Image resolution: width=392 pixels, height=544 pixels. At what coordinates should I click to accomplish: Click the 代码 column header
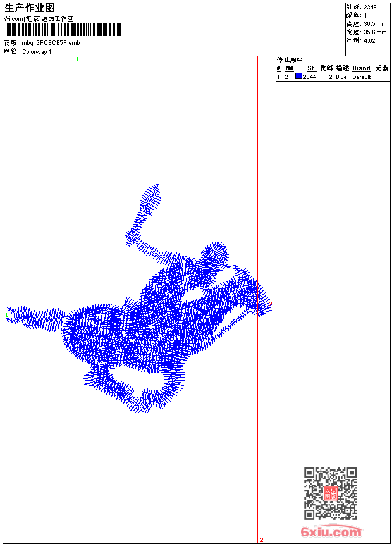coord(326,68)
